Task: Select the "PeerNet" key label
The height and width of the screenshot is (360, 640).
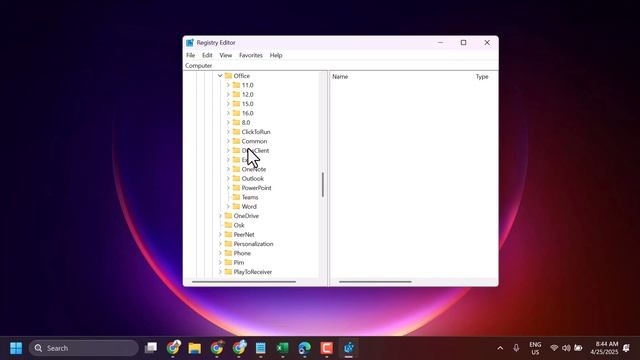Action: (244, 235)
